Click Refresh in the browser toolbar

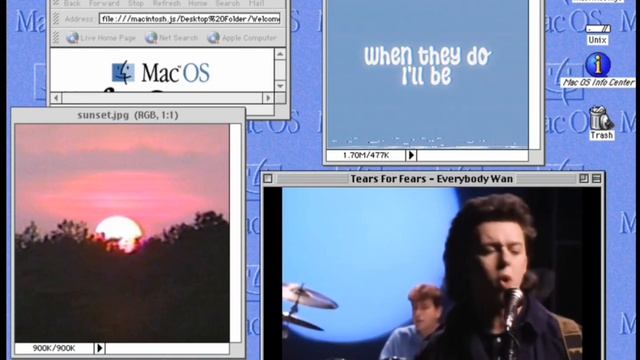pyautogui.click(x=167, y=3)
